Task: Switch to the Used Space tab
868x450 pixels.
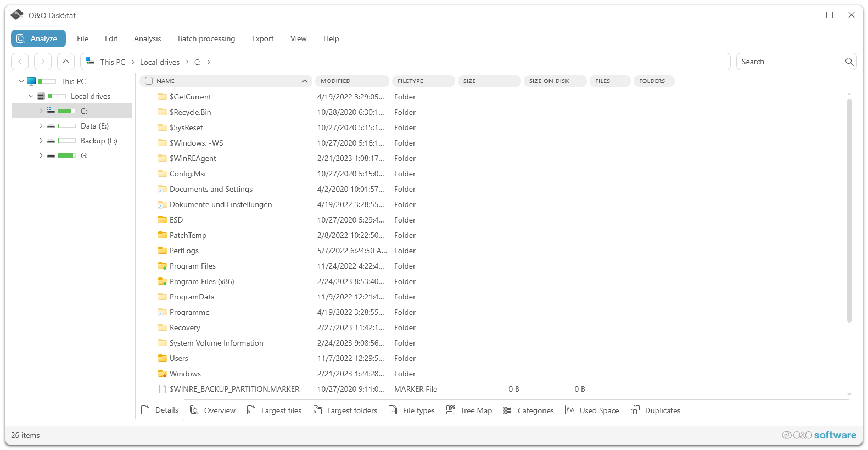Action: 592,410
